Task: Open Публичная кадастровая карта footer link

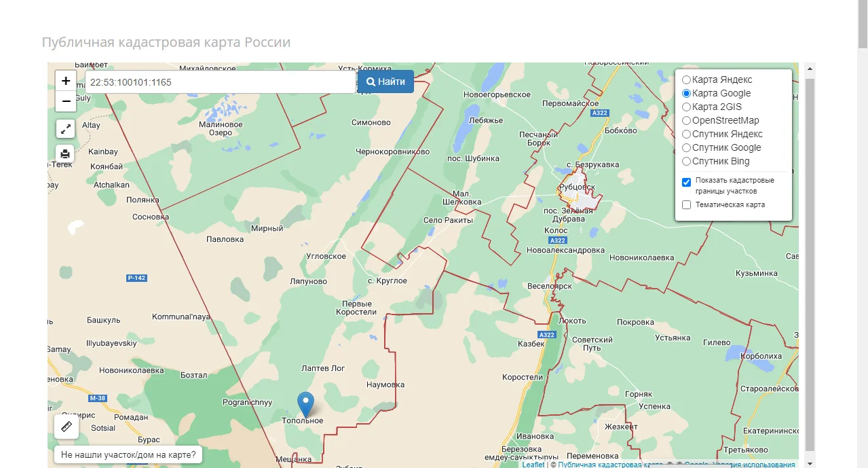Action: pyautogui.click(x=610, y=465)
